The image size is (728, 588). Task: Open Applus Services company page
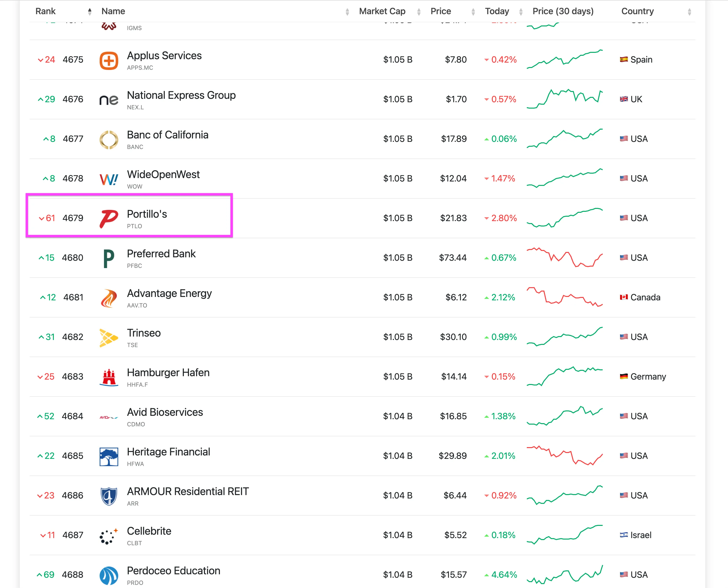164,56
